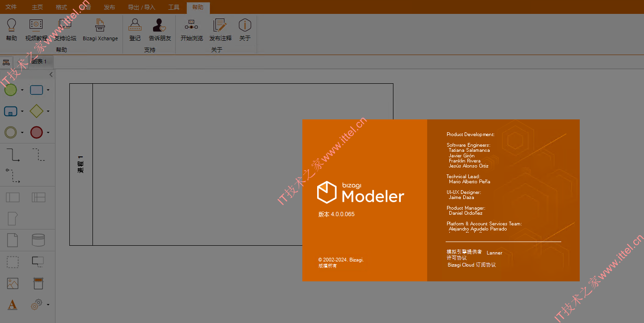Select the blue task rectangle shape

37,90
